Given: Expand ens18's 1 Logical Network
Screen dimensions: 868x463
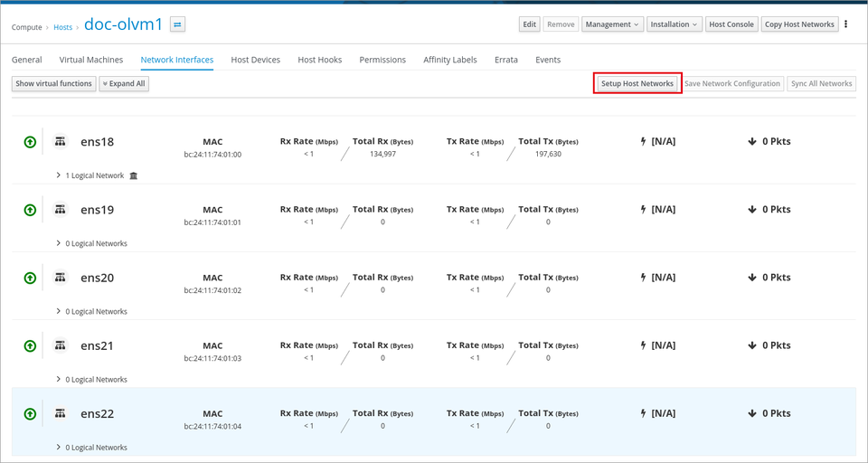Looking at the screenshot, I should [59, 175].
